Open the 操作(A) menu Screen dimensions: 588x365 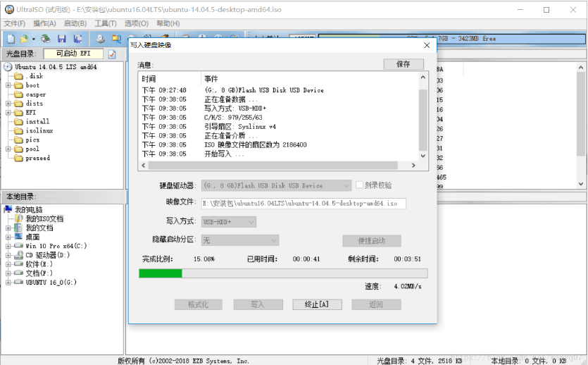pyautogui.click(x=44, y=24)
